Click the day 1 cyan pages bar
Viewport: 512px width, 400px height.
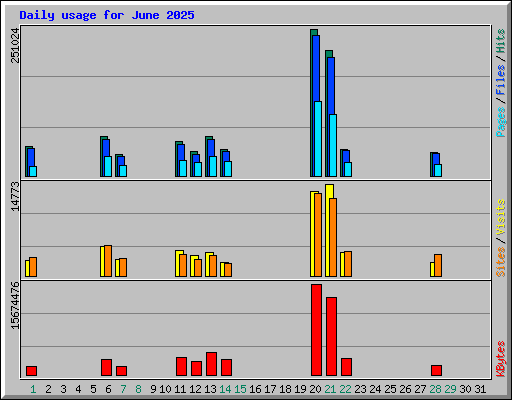[x=33, y=171]
